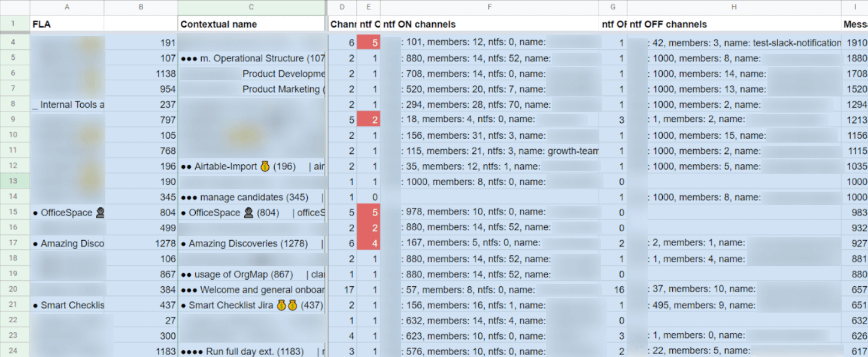Click 'manage candidates (345)' cell
Image resolution: width=868 pixels, height=357 pixels.
click(251, 197)
